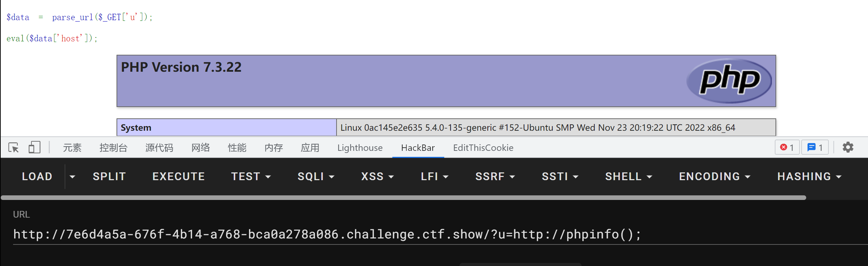This screenshot has height=266, width=868.
Task: Open DevTools settings gear icon
Action: click(848, 147)
